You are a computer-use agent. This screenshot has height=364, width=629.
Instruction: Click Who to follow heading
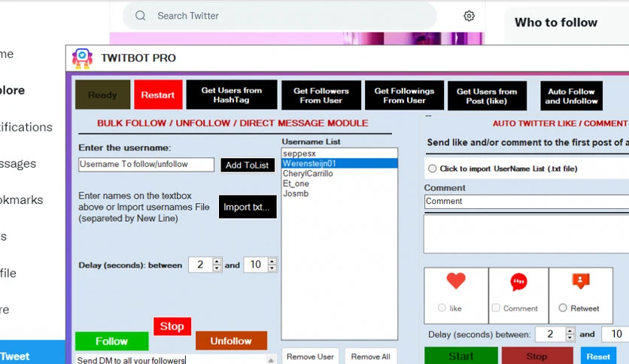pyautogui.click(x=556, y=23)
